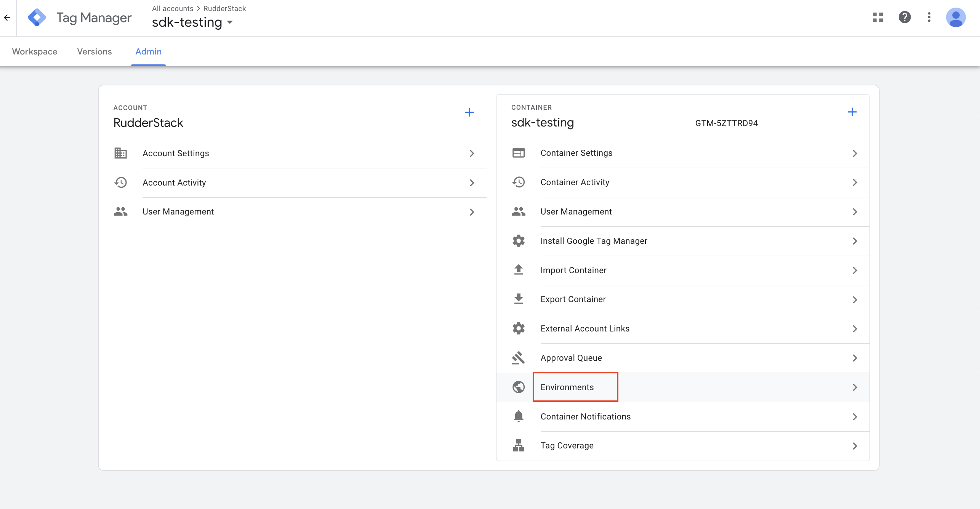This screenshot has height=509, width=980.
Task: Click container ID GTM-5ZTTRD94
Action: pyautogui.click(x=726, y=123)
